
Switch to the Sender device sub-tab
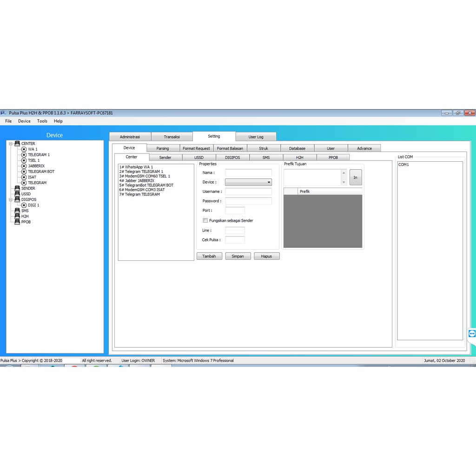coord(165,157)
